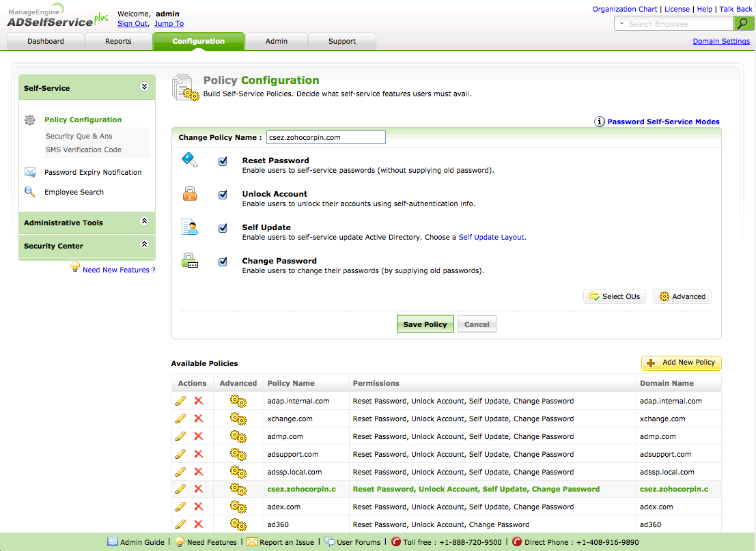The image size is (756, 551).
Task: Click the Unlock Account padlock icon
Action: (x=190, y=194)
